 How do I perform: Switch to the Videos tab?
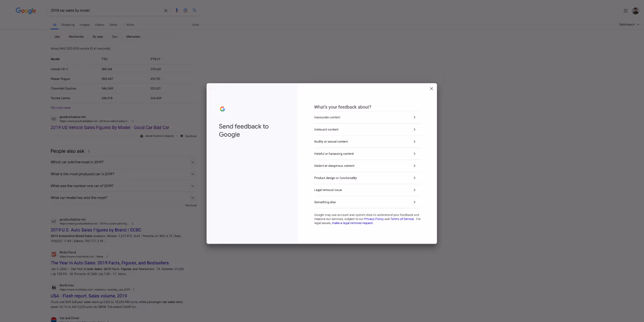click(99, 25)
